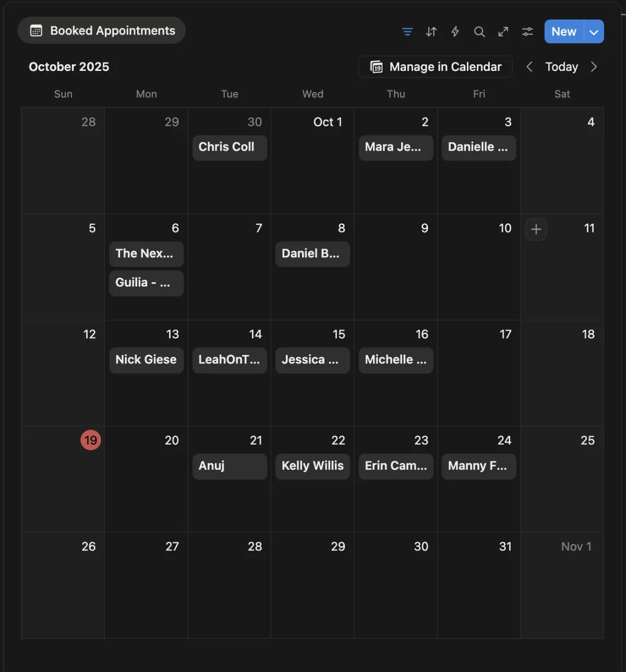Add new item on October 11
Screen dimensions: 626x672
point(536,229)
